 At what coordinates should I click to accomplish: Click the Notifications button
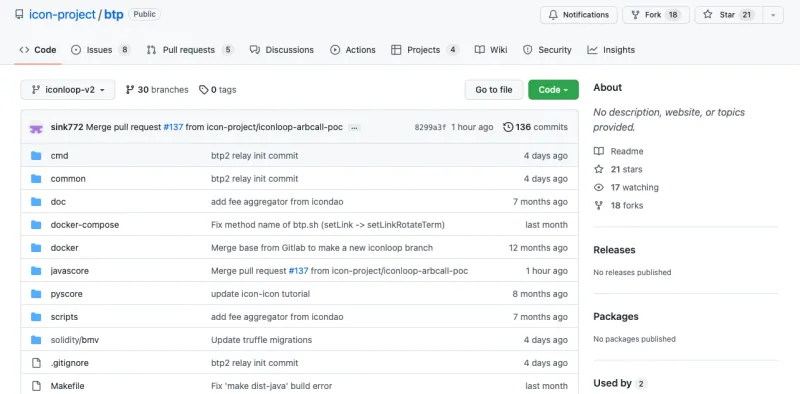coord(579,15)
